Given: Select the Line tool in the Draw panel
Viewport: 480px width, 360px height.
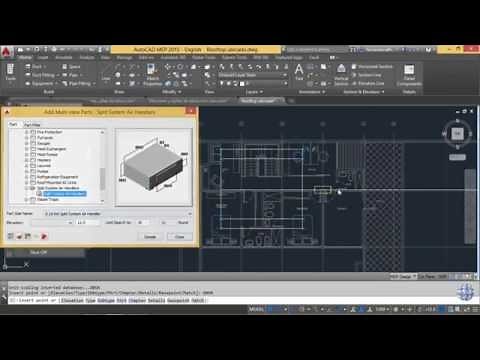Looking at the screenshot, I should 106,74.
